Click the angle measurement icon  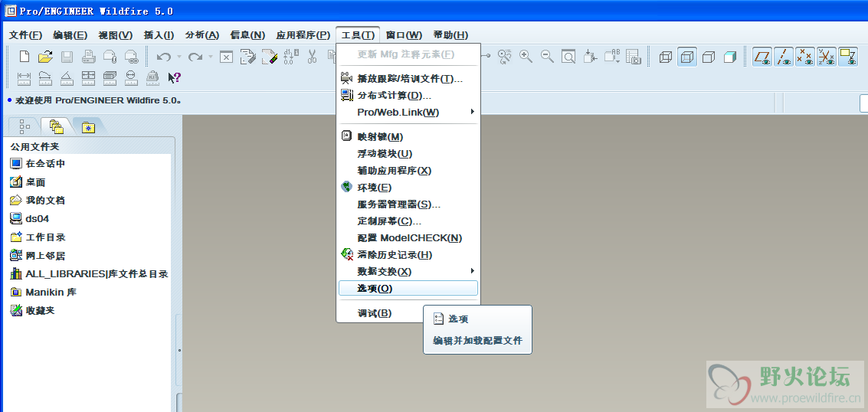pos(67,77)
